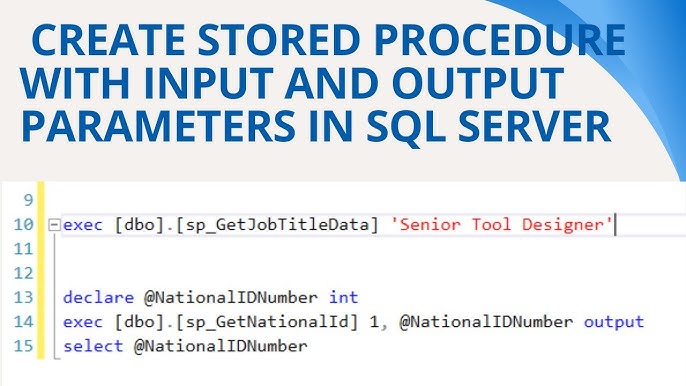Click the int data type keyword
686x386 pixels.
pos(343,298)
